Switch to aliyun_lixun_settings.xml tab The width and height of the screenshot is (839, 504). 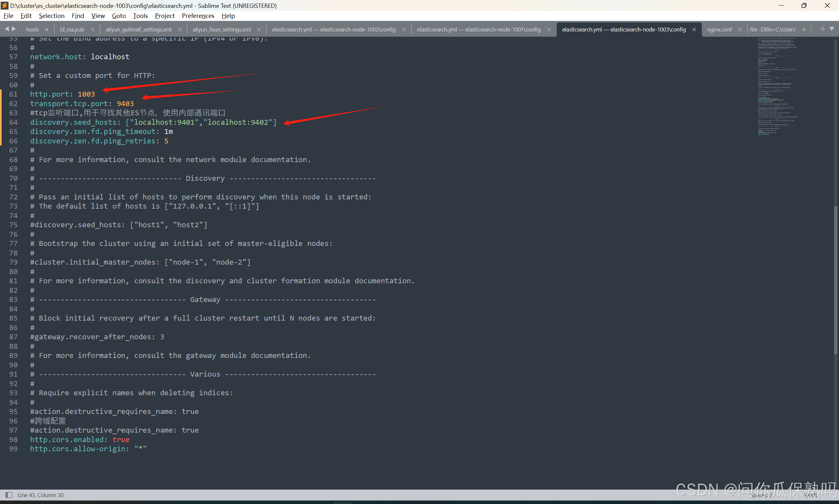tap(222, 29)
